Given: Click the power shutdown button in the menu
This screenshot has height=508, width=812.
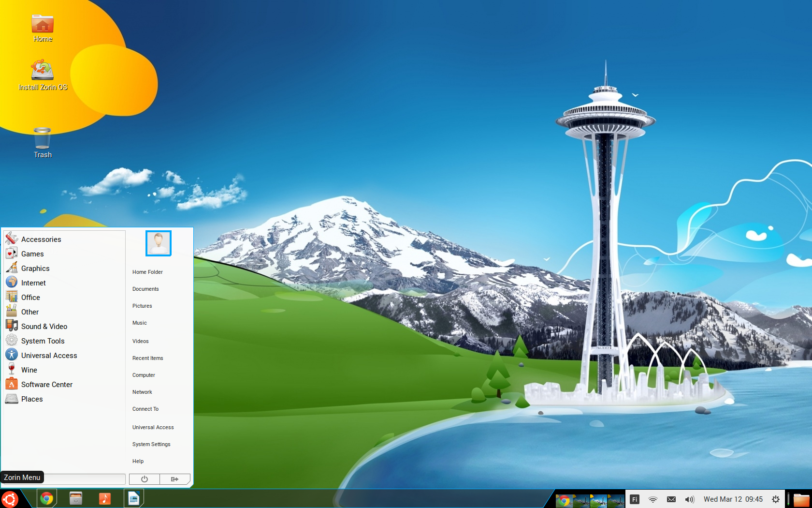Looking at the screenshot, I should point(144,479).
